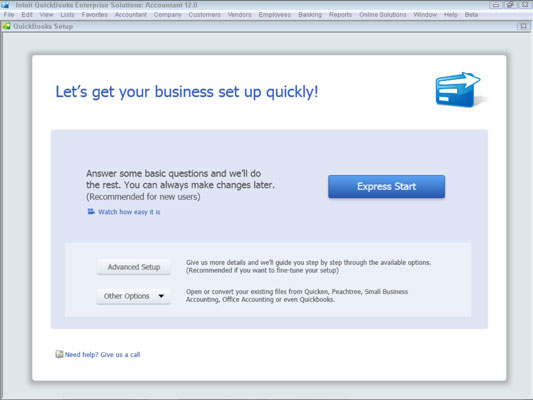Click the Advanced Setup button
The height and width of the screenshot is (400, 533).
pos(134,267)
